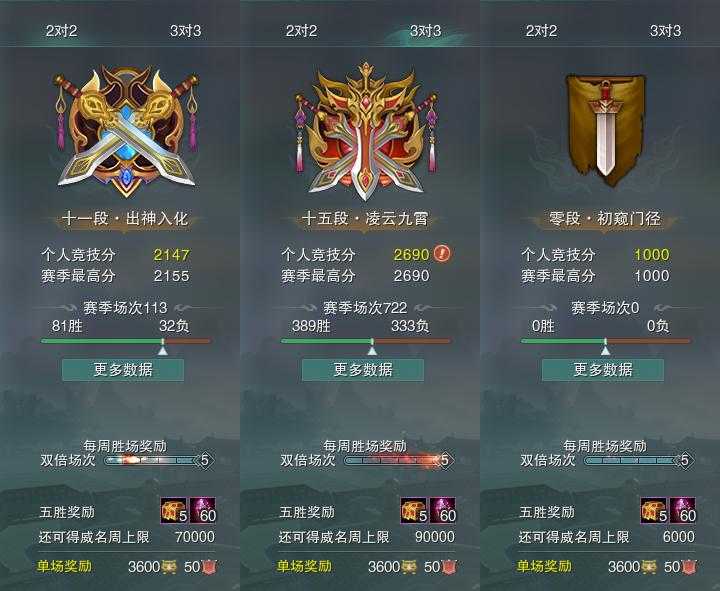Screen dimensions: 720x591
Task: Switch to the 2对2 tab in left panel
Action: click(x=62, y=31)
